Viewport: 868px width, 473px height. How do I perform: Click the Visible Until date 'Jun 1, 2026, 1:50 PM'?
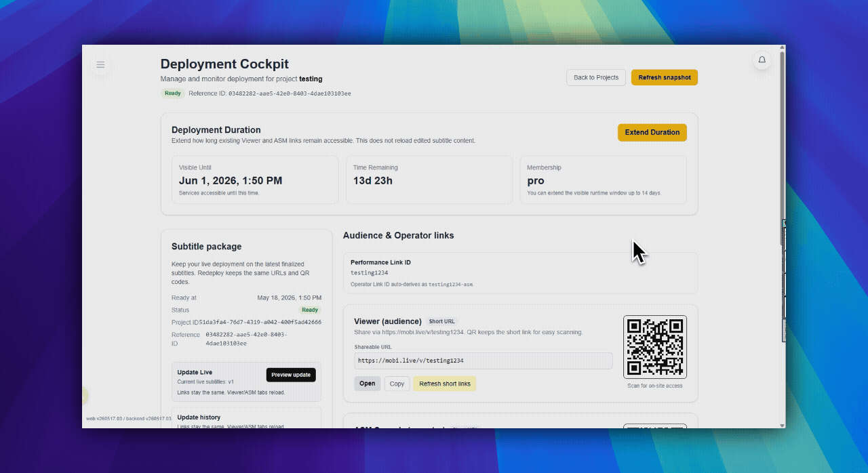pos(231,181)
